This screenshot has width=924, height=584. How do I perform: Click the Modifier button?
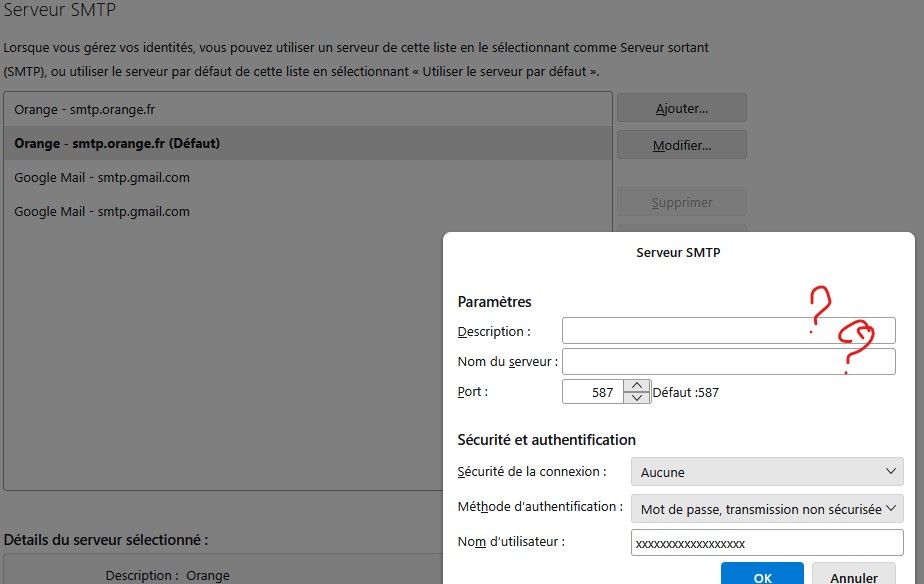[681, 144]
